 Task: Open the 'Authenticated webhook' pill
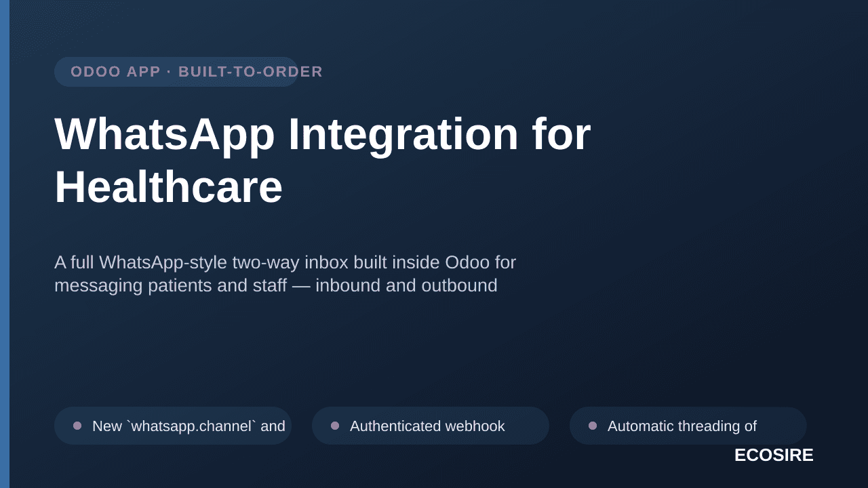tap(431, 426)
